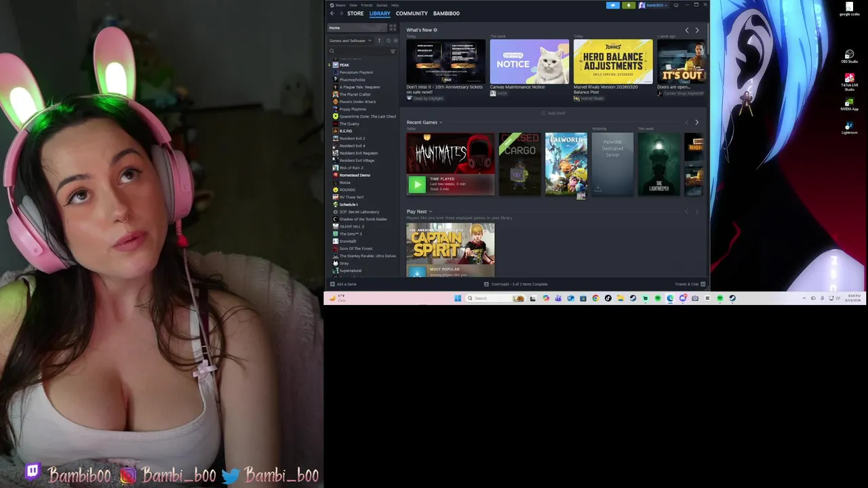This screenshot has height=488, width=868.
Task: Go back with Steam's back arrow
Action: pos(332,14)
